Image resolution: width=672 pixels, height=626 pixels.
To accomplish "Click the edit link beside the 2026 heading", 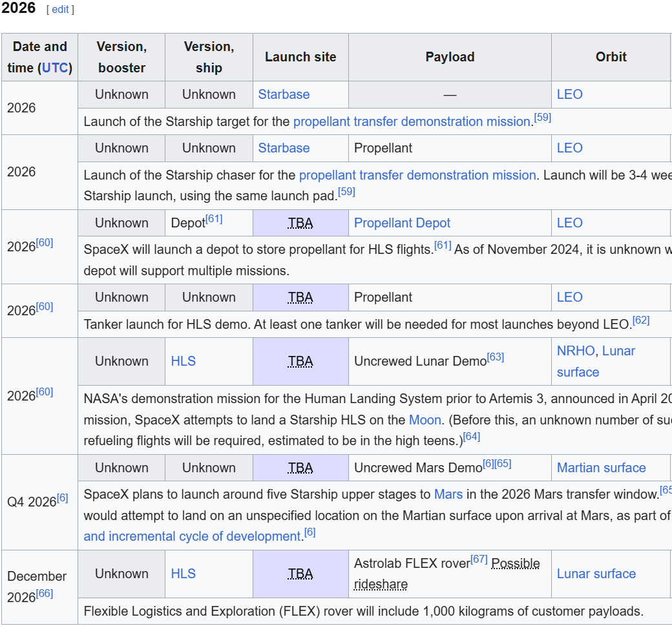I will point(60,10).
